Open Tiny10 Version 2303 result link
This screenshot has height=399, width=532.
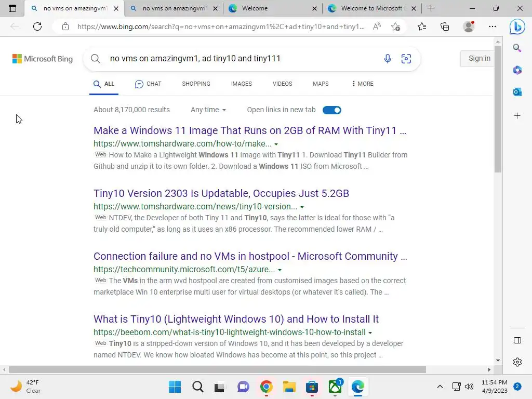coord(221,193)
